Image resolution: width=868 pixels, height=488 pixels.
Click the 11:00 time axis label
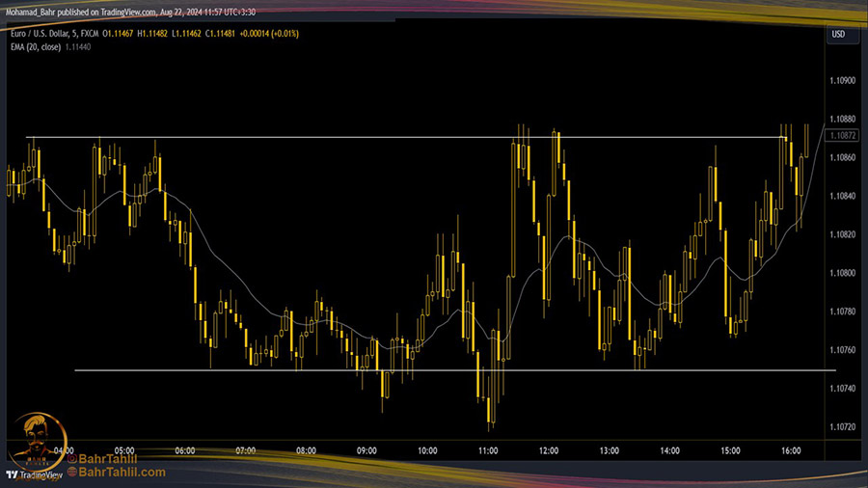coord(488,450)
